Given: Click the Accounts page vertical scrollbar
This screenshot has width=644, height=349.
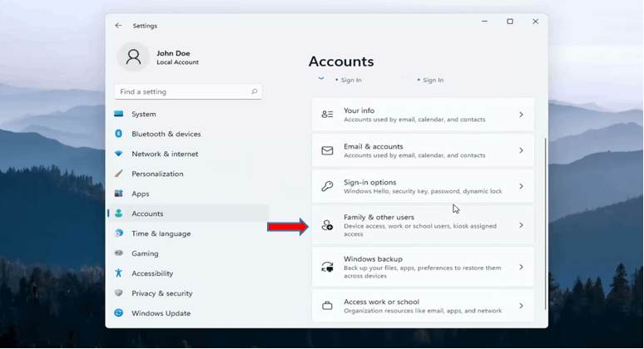Looking at the screenshot, I should coord(546,224).
